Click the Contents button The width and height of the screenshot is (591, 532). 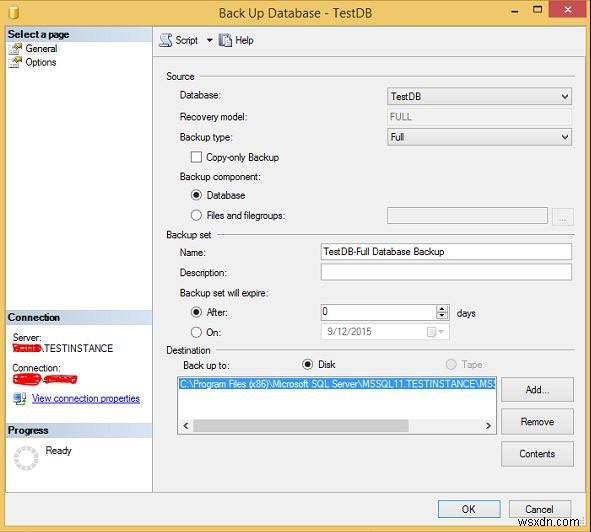(537, 454)
